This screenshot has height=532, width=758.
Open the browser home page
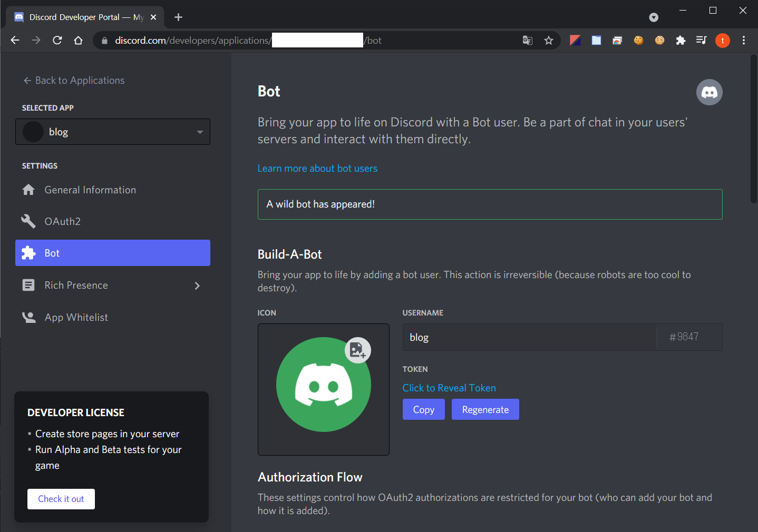click(79, 41)
